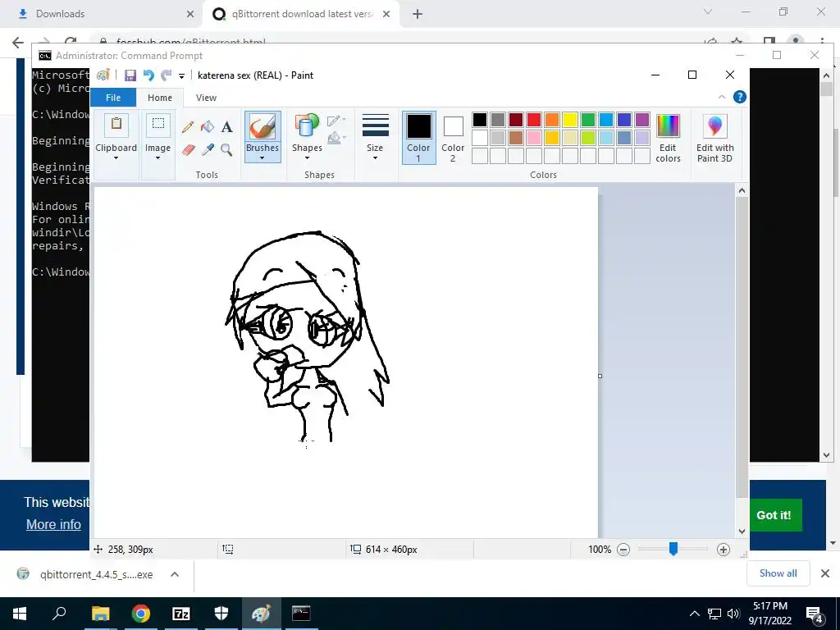Click Edit with Paint 3D

(714, 138)
